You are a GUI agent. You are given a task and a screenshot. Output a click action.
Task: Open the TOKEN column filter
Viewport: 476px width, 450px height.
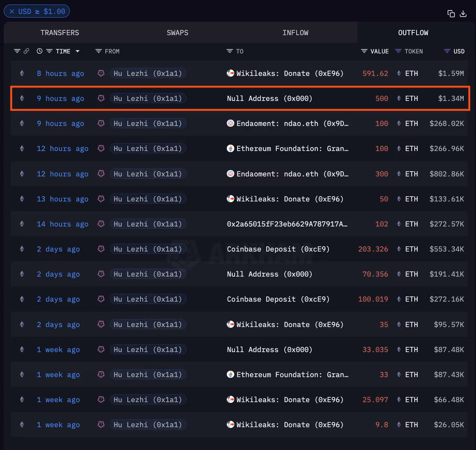398,51
